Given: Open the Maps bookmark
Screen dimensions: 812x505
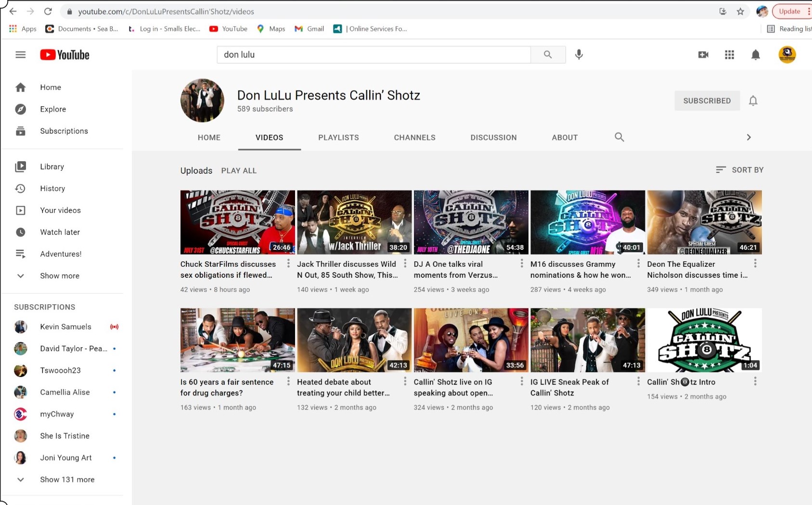Looking at the screenshot, I should (x=271, y=29).
